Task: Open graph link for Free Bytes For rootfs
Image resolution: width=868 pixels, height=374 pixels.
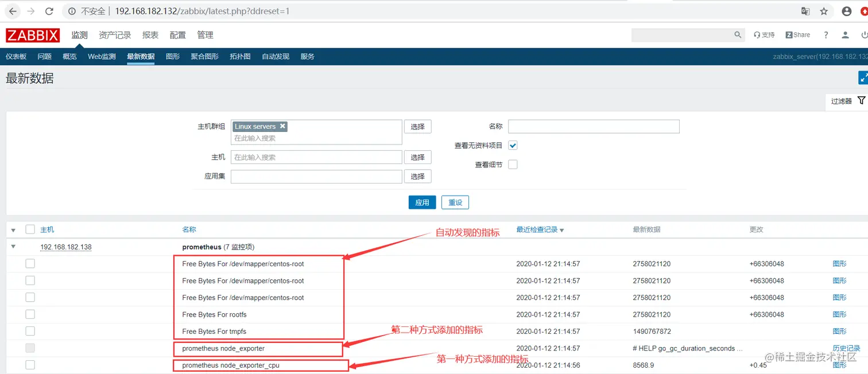Action: coord(839,314)
